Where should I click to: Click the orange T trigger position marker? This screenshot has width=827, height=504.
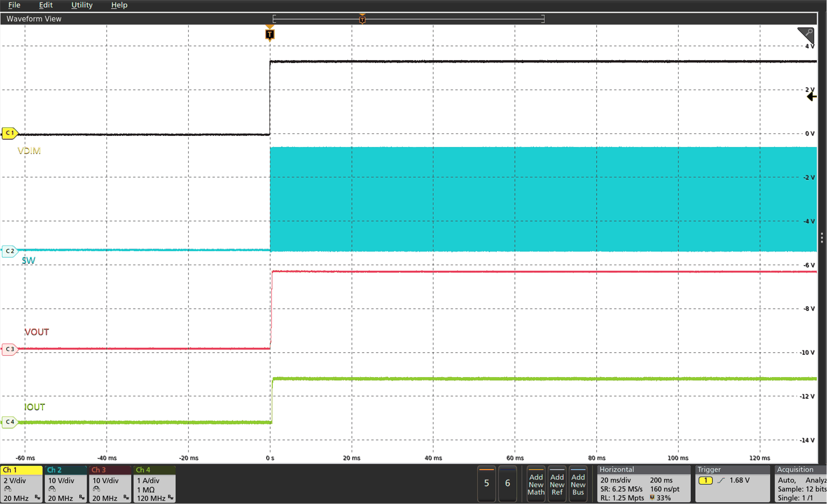click(x=270, y=34)
